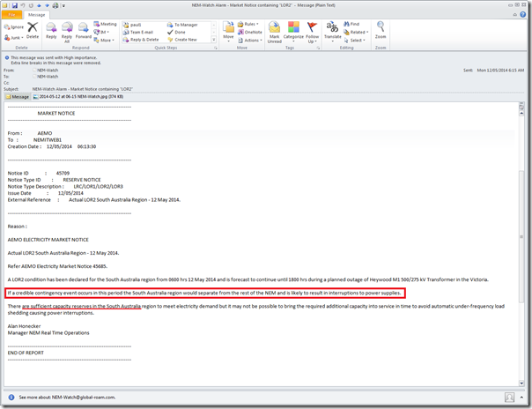
Task: Forward this message
Action: pos(83,30)
